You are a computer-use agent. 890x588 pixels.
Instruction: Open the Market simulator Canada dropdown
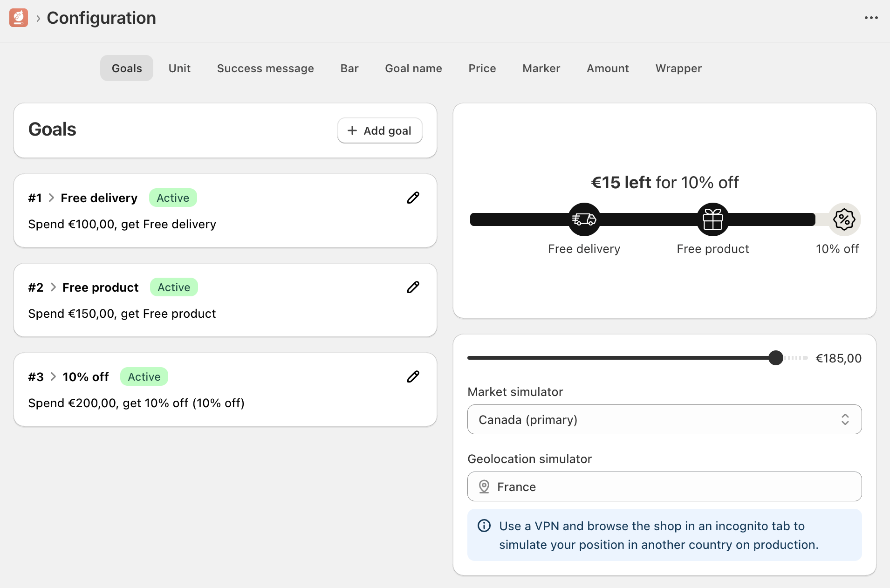click(x=664, y=419)
